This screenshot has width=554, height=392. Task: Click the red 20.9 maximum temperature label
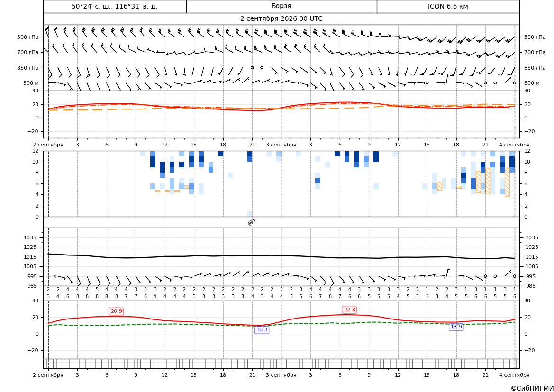(116, 311)
